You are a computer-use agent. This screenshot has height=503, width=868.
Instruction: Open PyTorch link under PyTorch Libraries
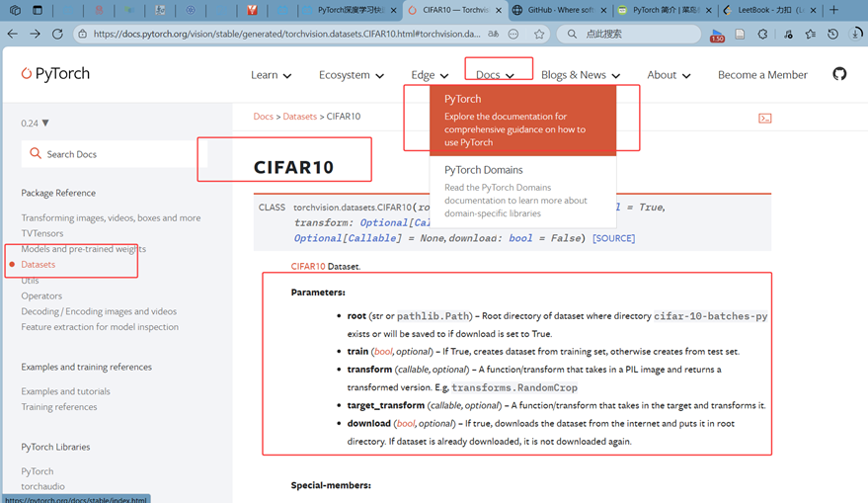(38, 470)
